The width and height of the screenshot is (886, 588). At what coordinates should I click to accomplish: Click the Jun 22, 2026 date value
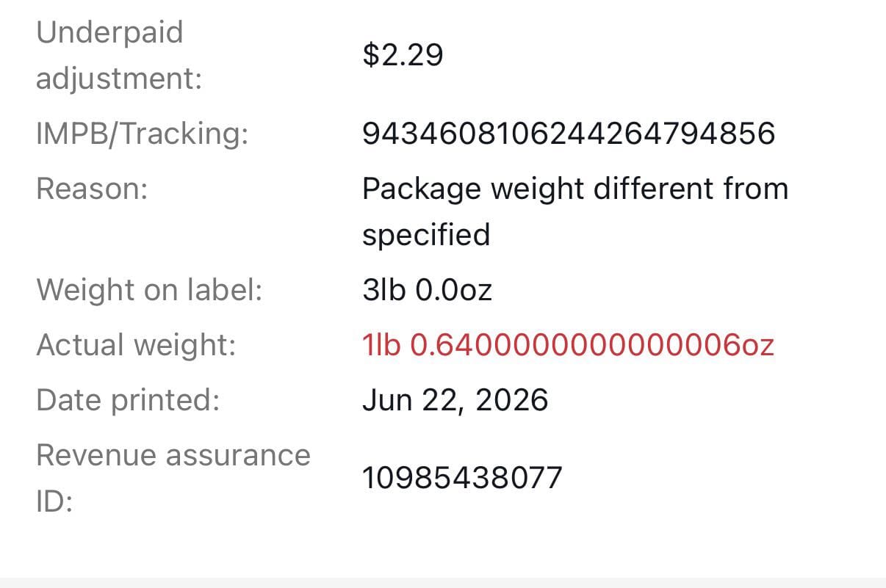(455, 401)
